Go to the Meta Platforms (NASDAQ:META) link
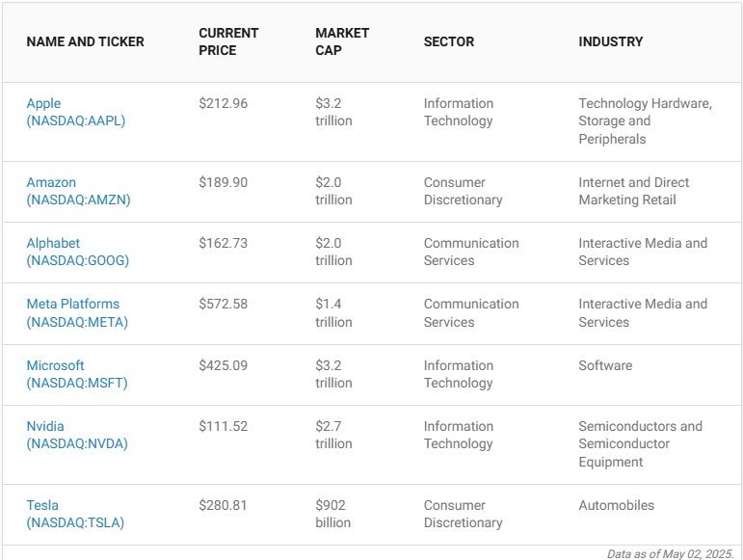The height and width of the screenshot is (560, 743). coord(77,312)
